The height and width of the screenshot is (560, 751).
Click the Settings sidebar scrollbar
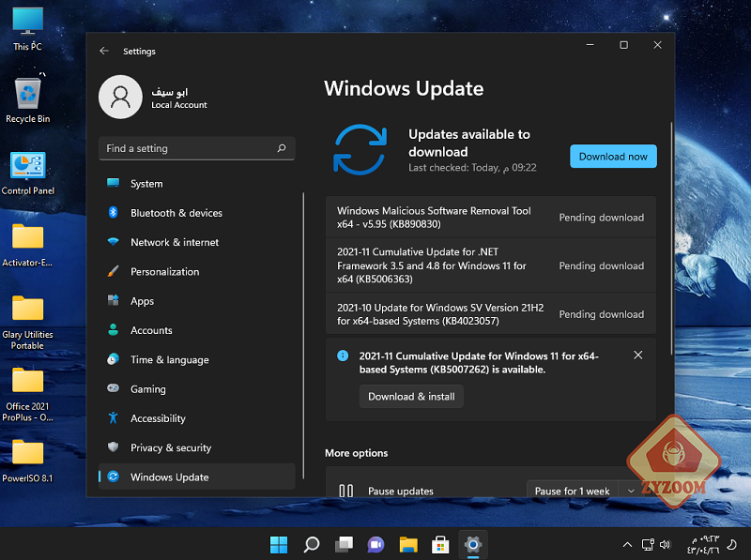pos(303,336)
